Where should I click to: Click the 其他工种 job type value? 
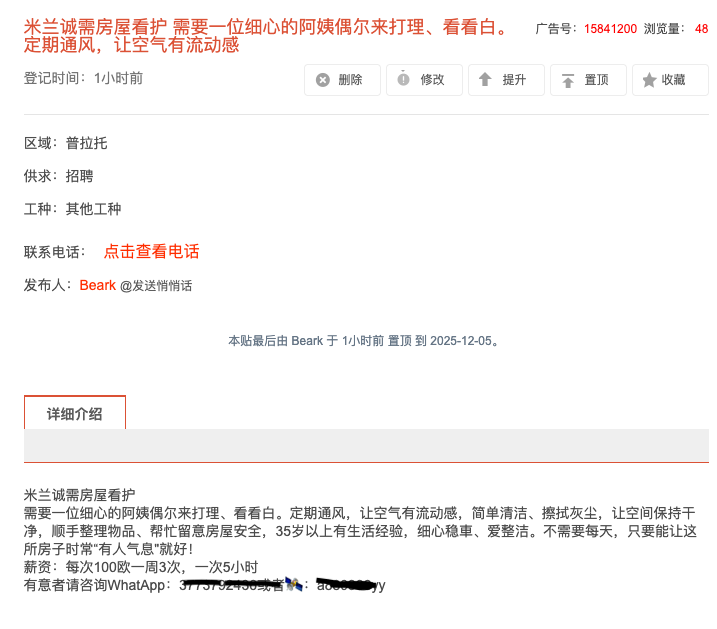pyautogui.click(x=93, y=209)
